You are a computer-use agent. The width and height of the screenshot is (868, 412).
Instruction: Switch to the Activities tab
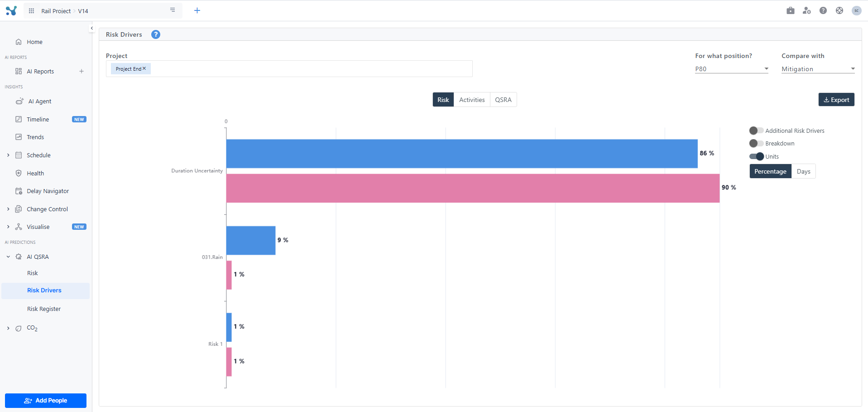(472, 100)
